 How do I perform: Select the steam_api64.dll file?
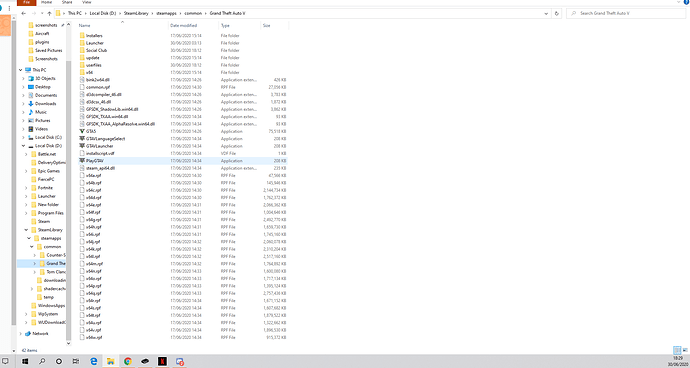point(100,168)
